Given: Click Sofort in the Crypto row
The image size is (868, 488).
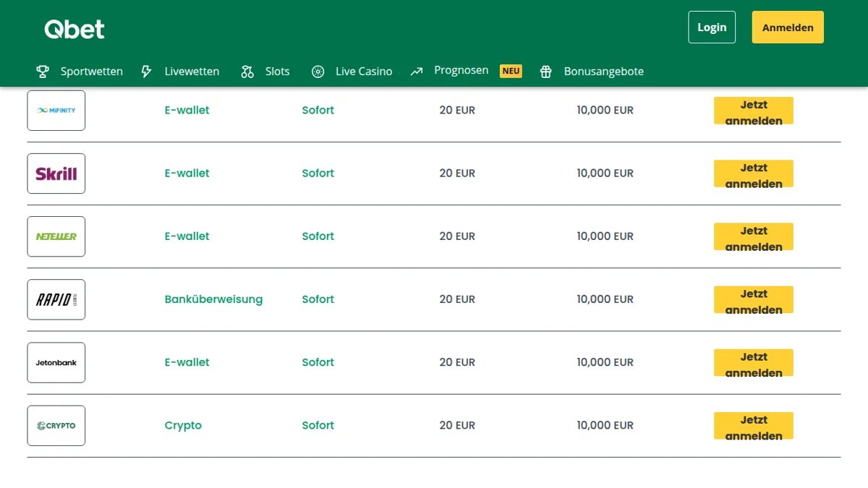Looking at the screenshot, I should point(318,425).
